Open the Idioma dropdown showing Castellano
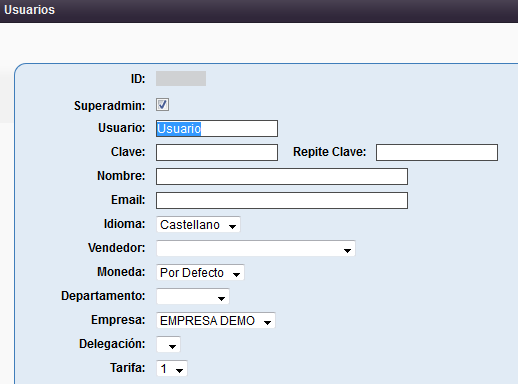 click(198, 224)
